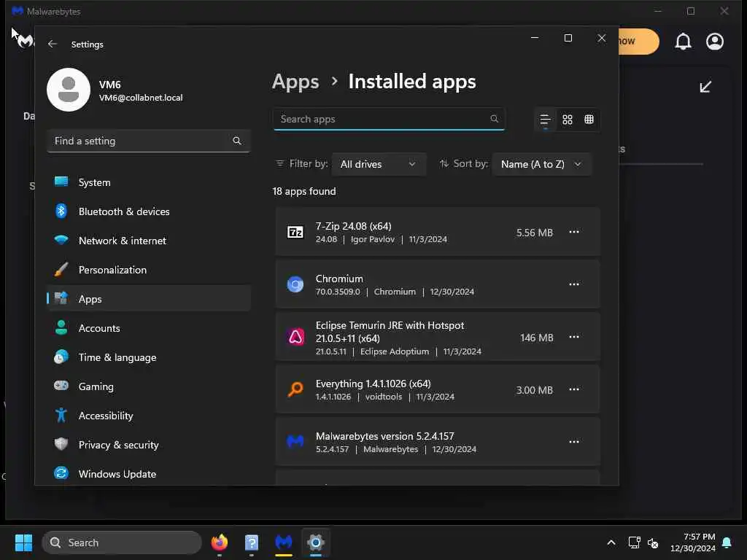Open Windows Update settings
The height and width of the screenshot is (560, 747).
(x=149, y=474)
